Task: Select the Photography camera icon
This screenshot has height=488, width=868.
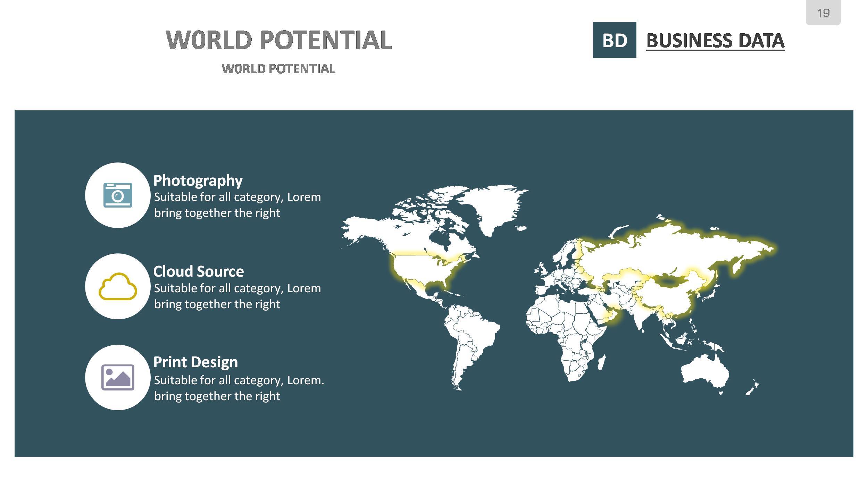Action: click(118, 195)
